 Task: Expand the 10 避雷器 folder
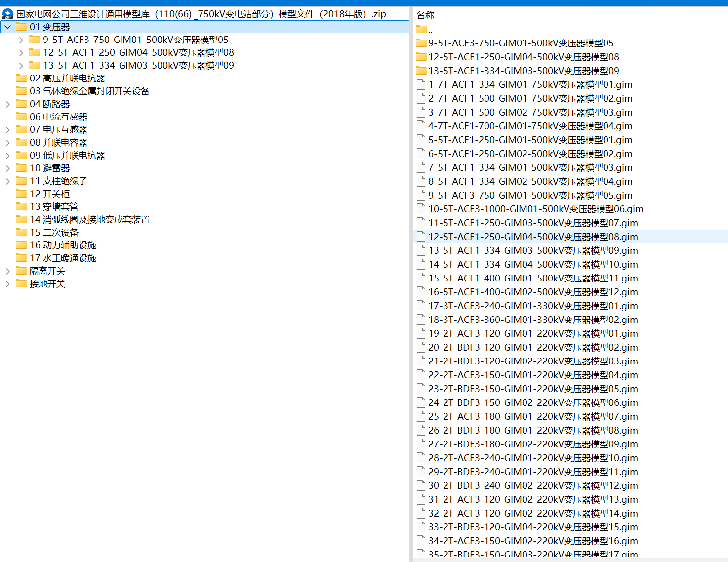tap(8, 168)
